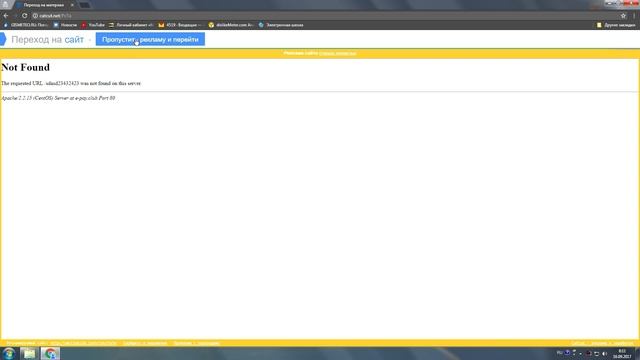Open the Chrome three-dot menu

(634, 16)
